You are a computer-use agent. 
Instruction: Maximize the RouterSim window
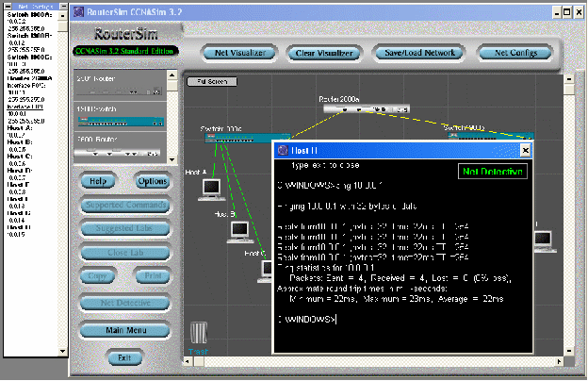(x=567, y=12)
